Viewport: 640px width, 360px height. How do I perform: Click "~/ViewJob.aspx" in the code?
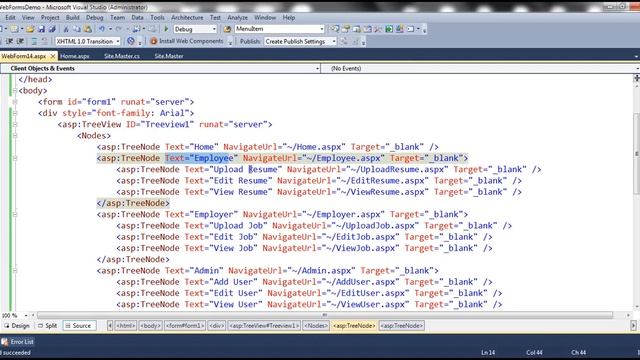click(x=361, y=248)
